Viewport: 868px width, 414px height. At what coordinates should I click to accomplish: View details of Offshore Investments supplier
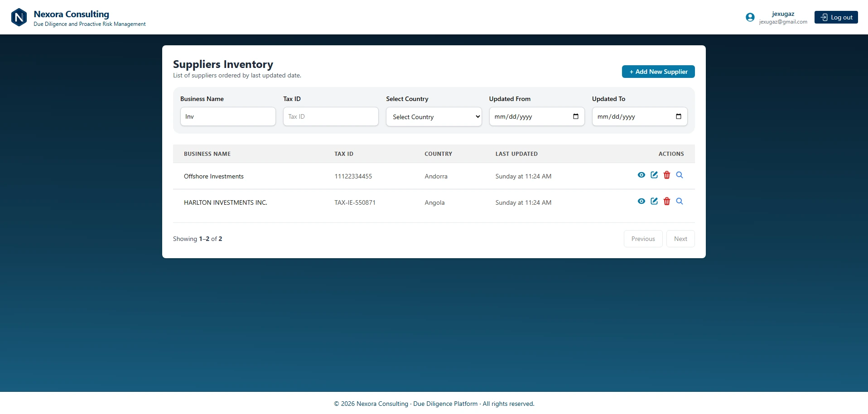click(x=641, y=175)
